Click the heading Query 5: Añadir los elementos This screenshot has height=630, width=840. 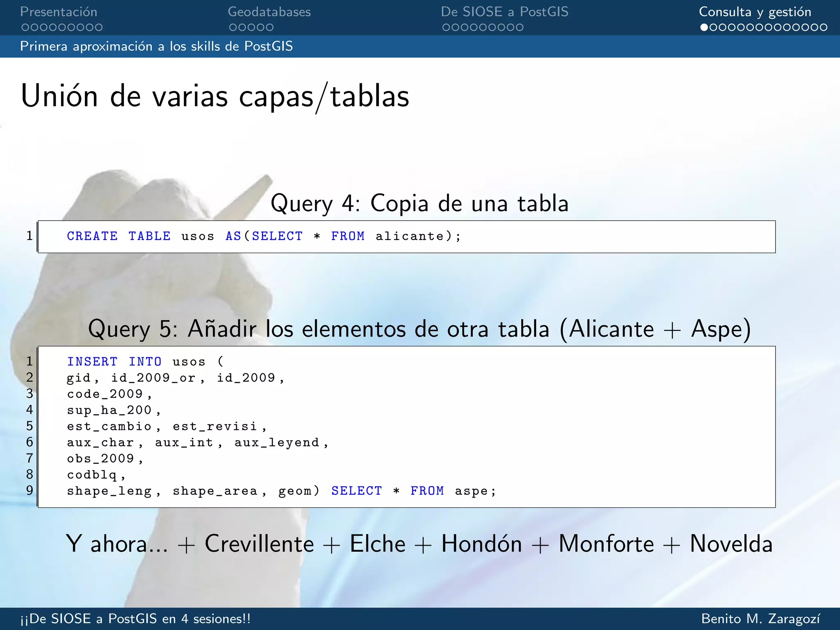click(x=420, y=329)
